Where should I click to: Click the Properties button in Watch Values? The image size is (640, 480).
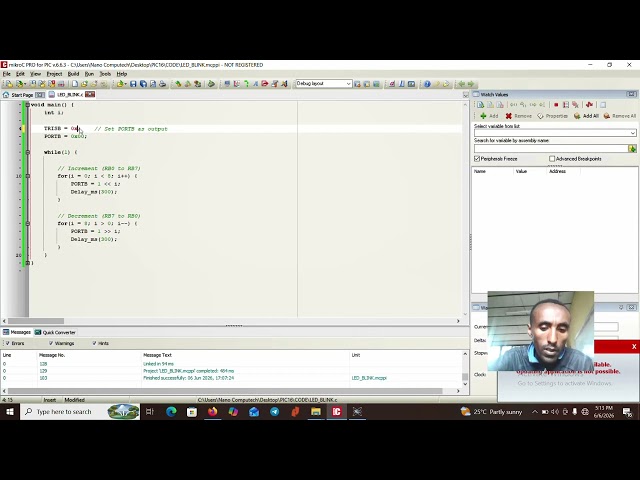[x=552, y=116]
